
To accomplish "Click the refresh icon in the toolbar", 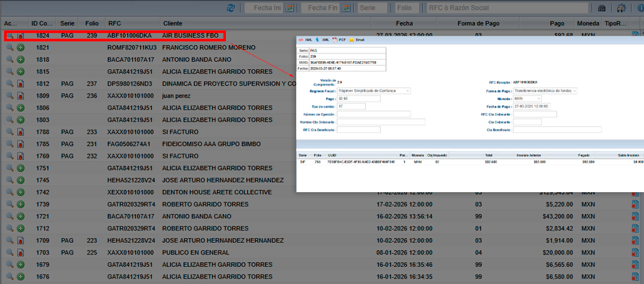I will coord(231,8).
